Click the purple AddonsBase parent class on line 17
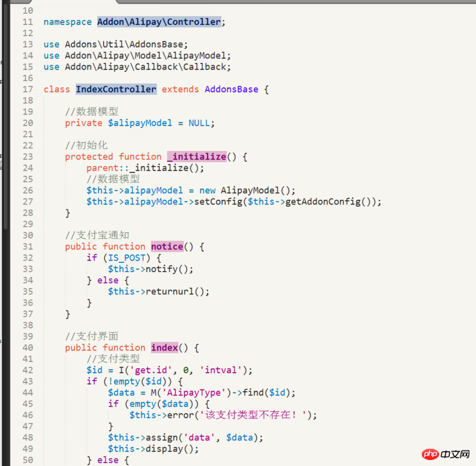Image resolution: width=476 pixels, height=466 pixels. (231, 89)
